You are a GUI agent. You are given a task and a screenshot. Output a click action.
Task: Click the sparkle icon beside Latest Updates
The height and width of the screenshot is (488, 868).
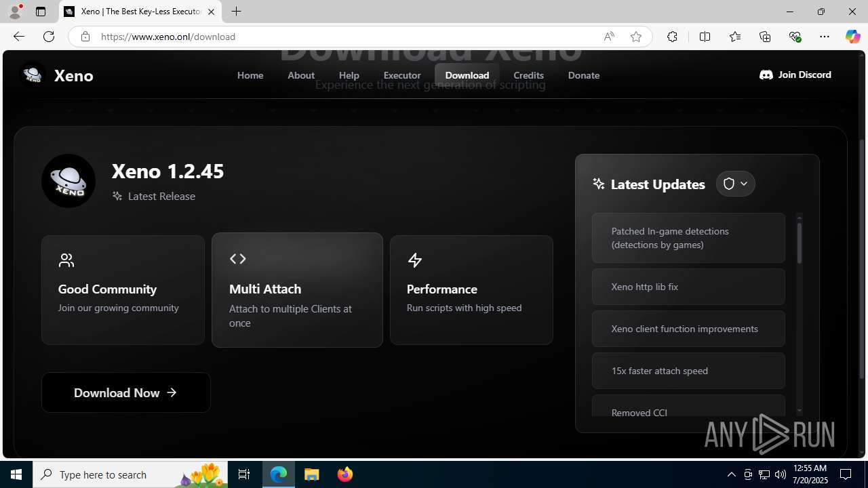coord(598,184)
